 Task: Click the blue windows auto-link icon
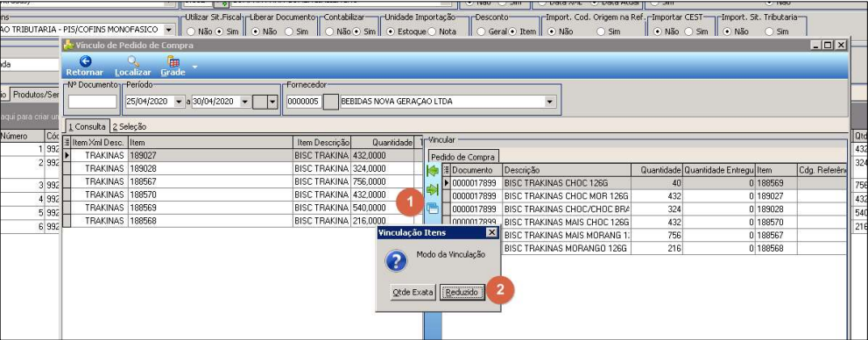433,209
